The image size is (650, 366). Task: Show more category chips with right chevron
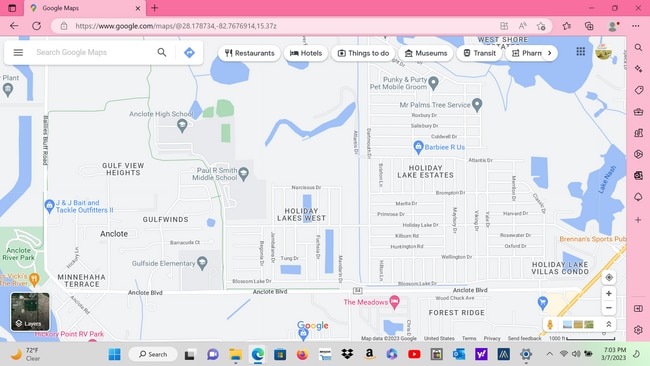pos(550,53)
